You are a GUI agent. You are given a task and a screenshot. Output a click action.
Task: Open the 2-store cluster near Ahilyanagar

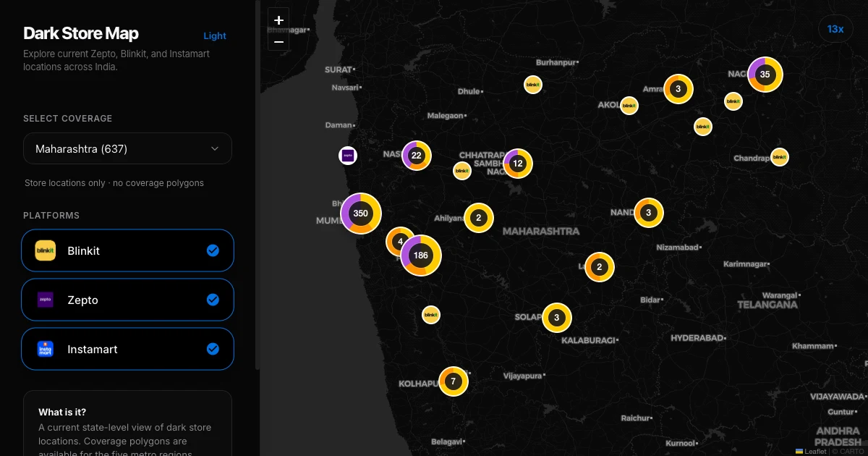point(478,218)
